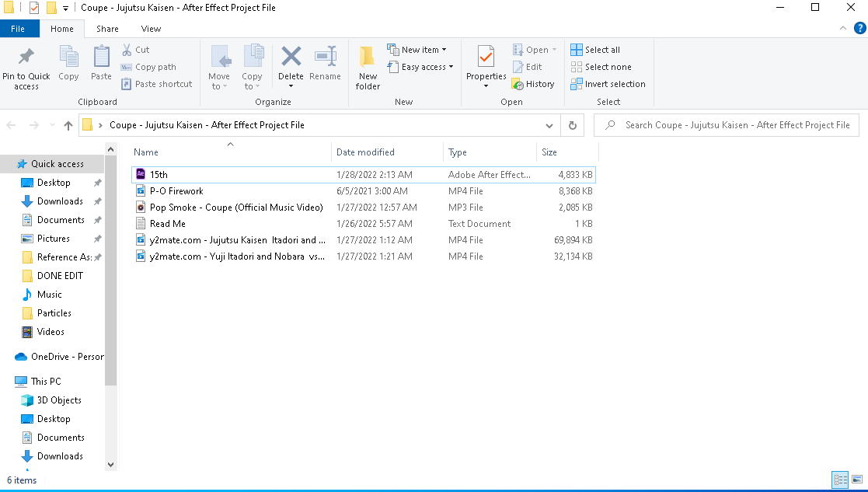868x492 pixels.
Task: Click the Edit ribbon command
Action: [528, 67]
